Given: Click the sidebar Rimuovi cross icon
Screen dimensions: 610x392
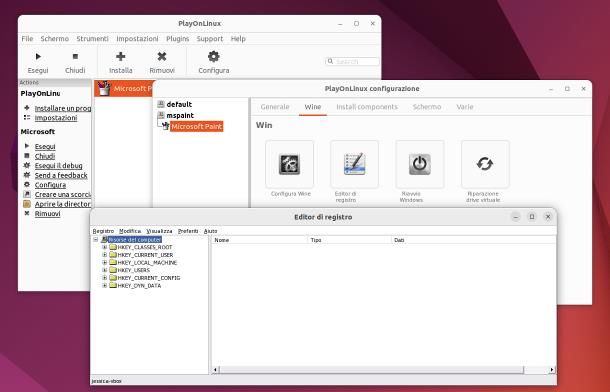Looking at the screenshot, I should tap(27, 214).
